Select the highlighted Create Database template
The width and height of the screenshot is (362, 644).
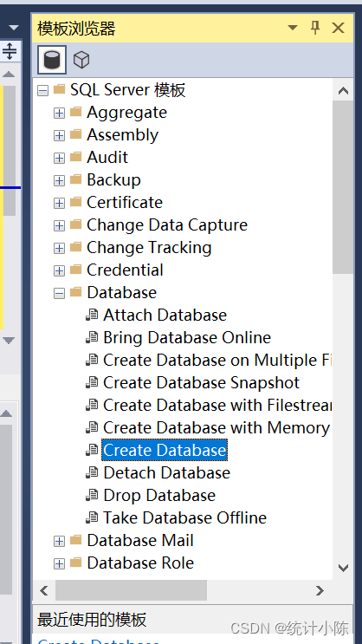pyautogui.click(x=165, y=450)
